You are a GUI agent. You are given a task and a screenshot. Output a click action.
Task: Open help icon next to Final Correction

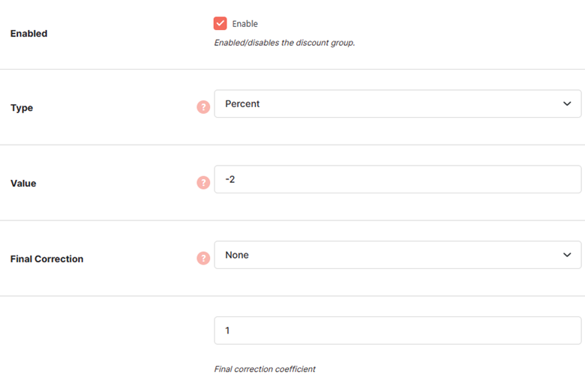pos(203,258)
